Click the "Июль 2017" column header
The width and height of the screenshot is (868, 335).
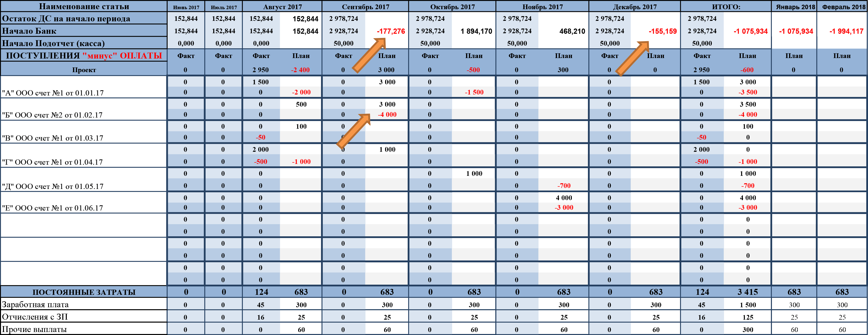(x=224, y=7)
